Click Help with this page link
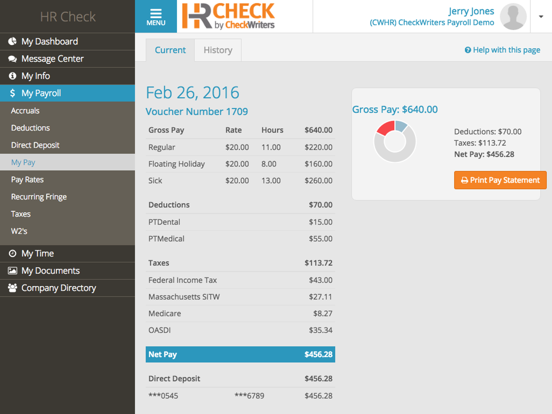552x414 pixels. pyautogui.click(x=502, y=50)
